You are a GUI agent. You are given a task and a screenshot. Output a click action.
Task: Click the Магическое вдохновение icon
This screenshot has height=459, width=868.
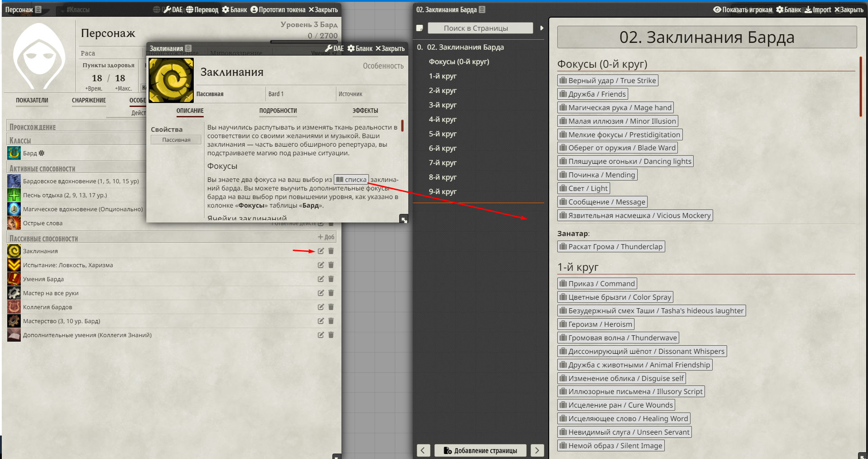(14, 209)
